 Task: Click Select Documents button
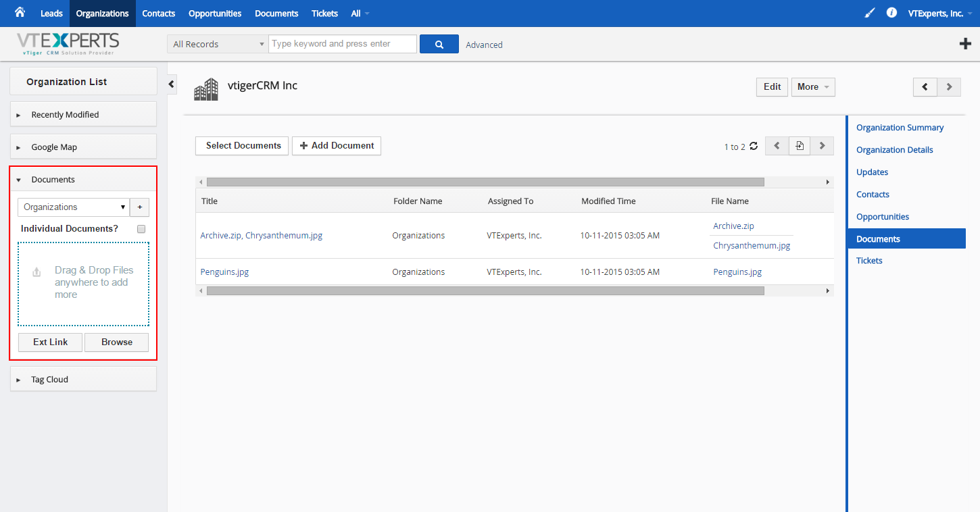tap(242, 146)
